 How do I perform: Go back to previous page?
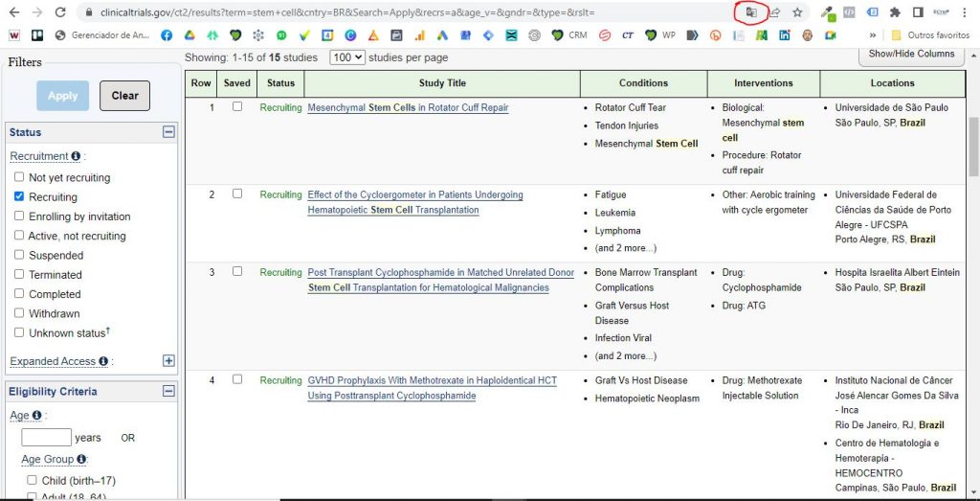14,11
